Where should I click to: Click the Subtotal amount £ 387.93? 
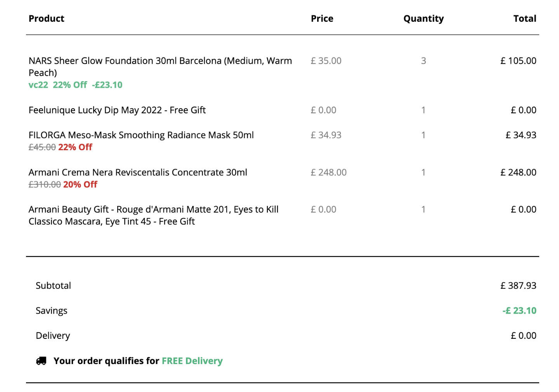[x=518, y=286]
